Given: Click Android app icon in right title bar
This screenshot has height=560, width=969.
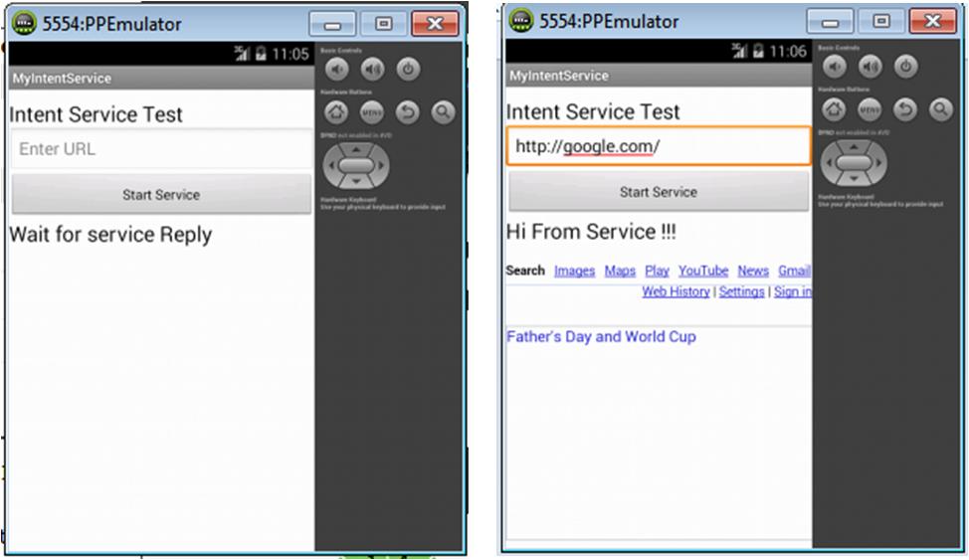Looking at the screenshot, I should pyautogui.click(x=521, y=21).
